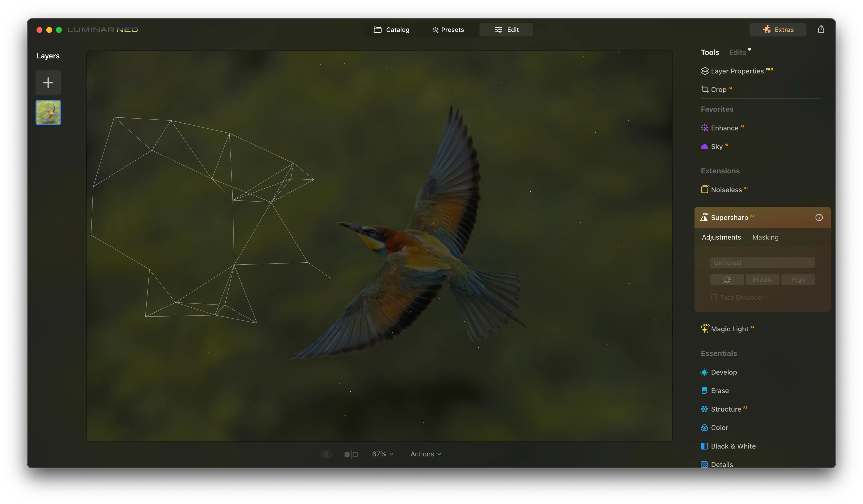Viewport: 863px width, 504px height.
Task: Open the Supersharp info icon
Action: pyautogui.click(x=819, y=217)
